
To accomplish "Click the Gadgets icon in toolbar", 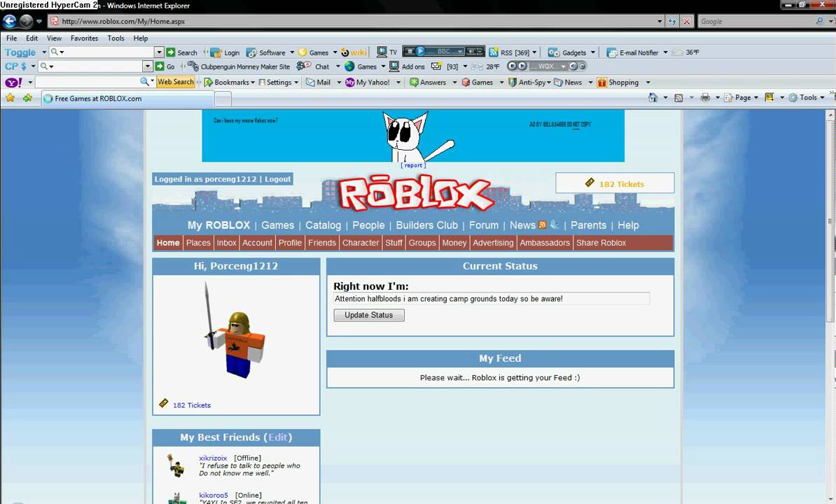I will [553, 52].
